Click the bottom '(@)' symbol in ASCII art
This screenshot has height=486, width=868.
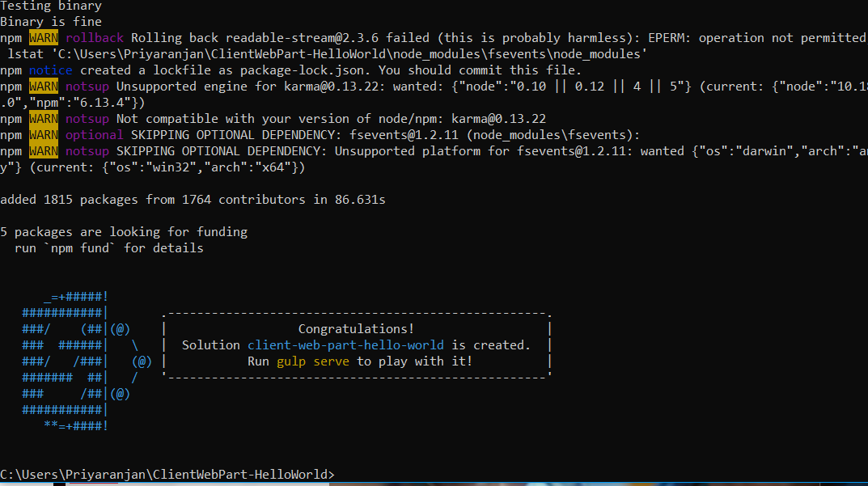coord(120,394)
